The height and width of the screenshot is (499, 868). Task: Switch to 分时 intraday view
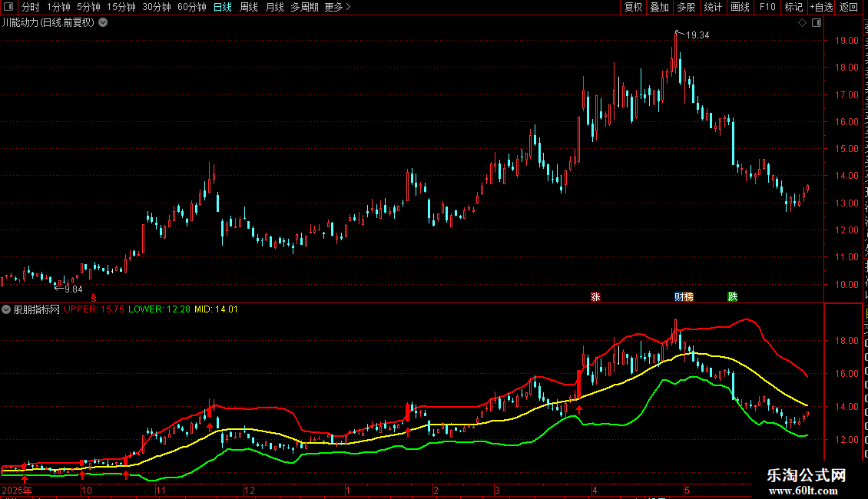[x=31, y=7]
